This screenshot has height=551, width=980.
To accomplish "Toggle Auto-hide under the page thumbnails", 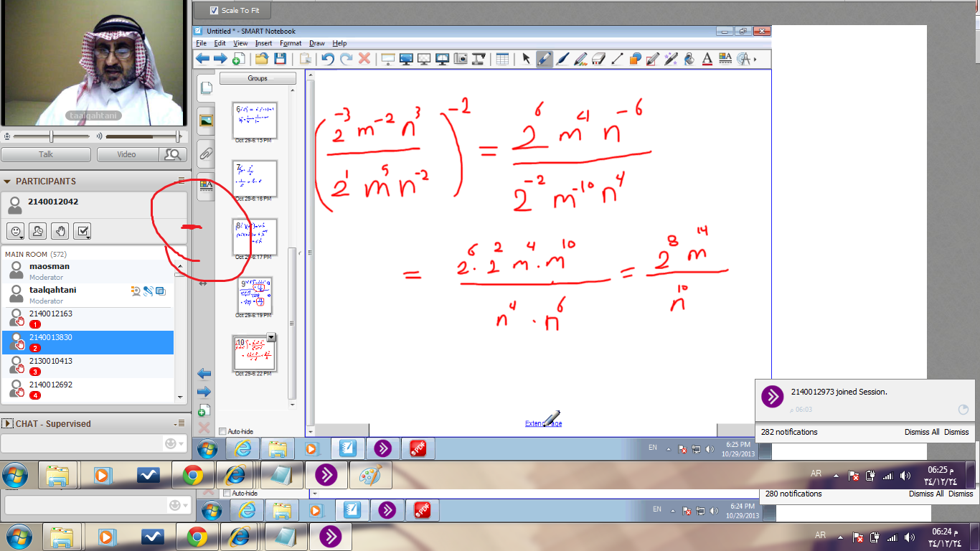I will click(222, 431).
